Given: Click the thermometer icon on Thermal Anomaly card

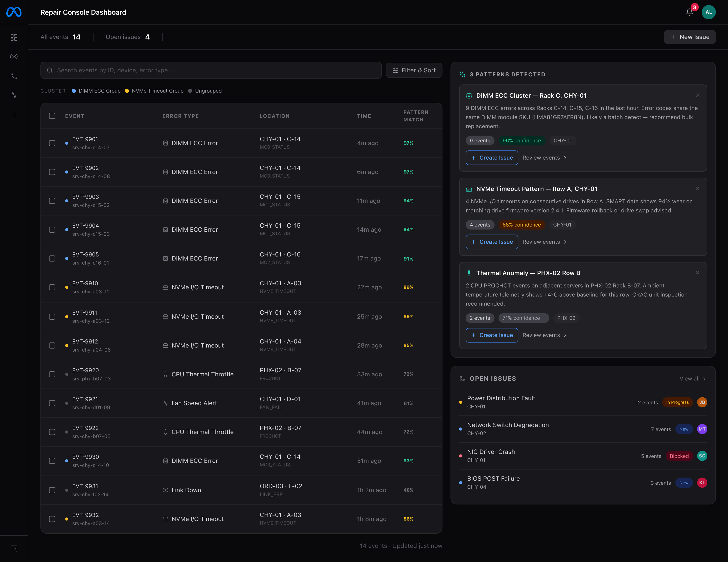Looking at the screenshot, I should [469, 273].
